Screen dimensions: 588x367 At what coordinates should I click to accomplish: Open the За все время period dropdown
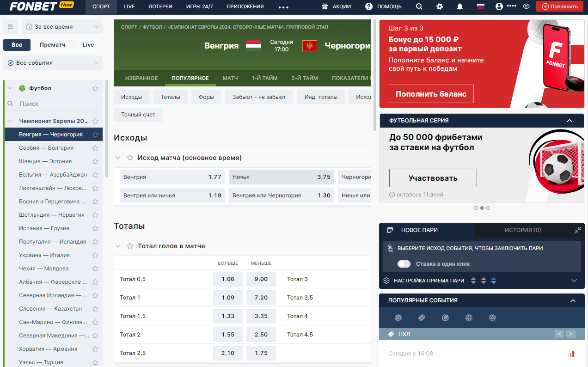click(62, 27)
